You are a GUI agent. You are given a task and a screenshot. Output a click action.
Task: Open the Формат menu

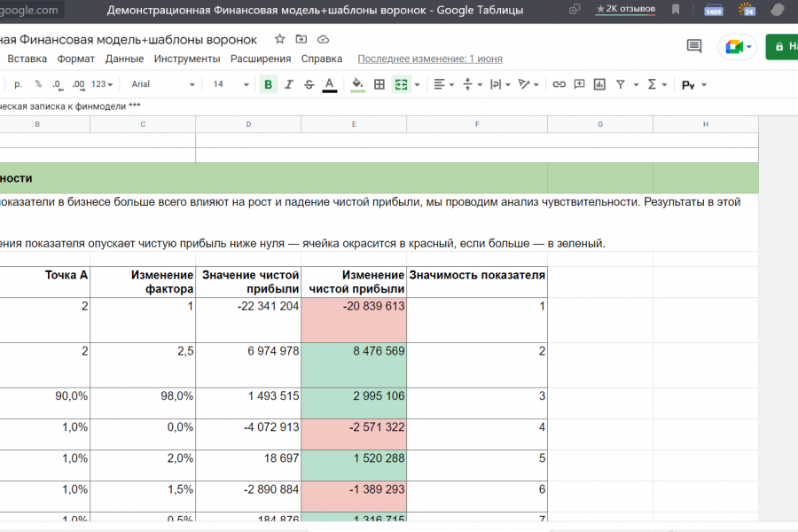tap(76, 59)
